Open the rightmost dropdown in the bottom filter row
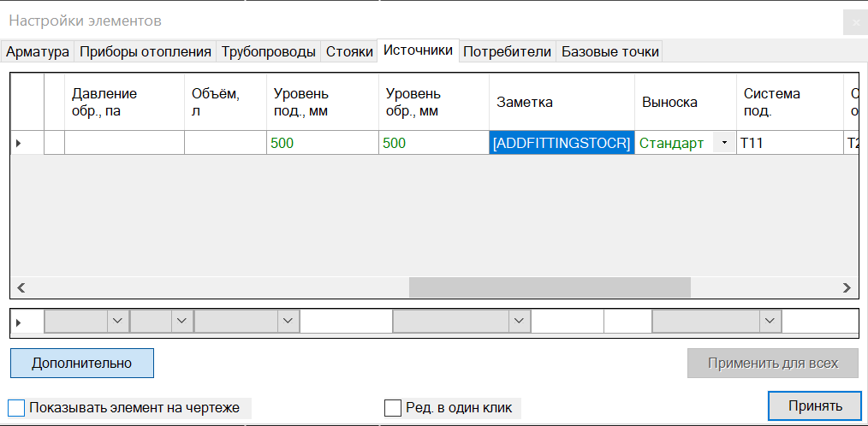 coord(770,321)
